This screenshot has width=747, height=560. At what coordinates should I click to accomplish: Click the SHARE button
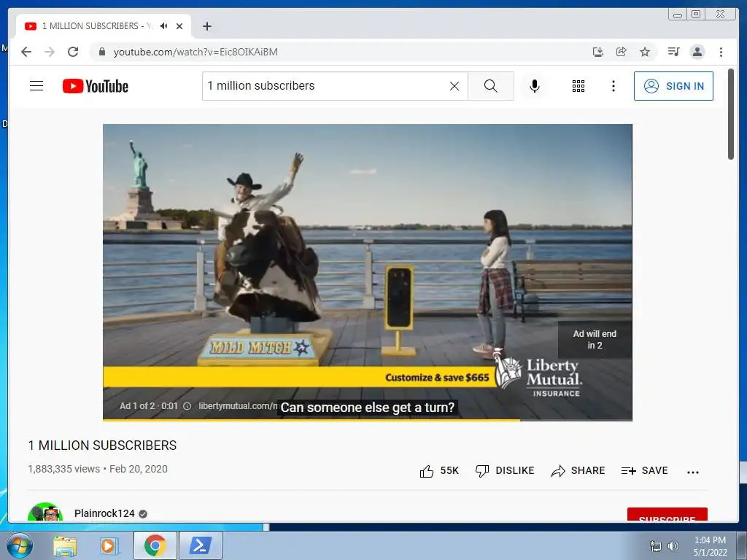click(578, 471)
